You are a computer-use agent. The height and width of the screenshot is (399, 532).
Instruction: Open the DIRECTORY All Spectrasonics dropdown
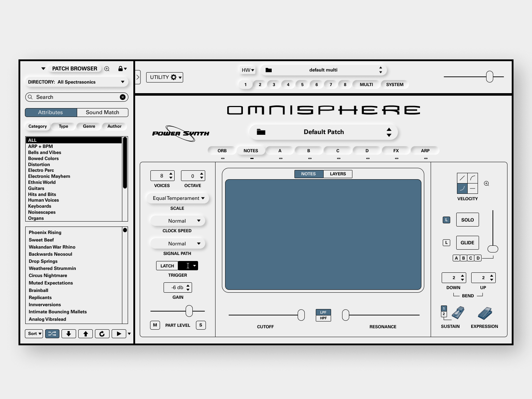pyautogui.click(x=76, y=82)
